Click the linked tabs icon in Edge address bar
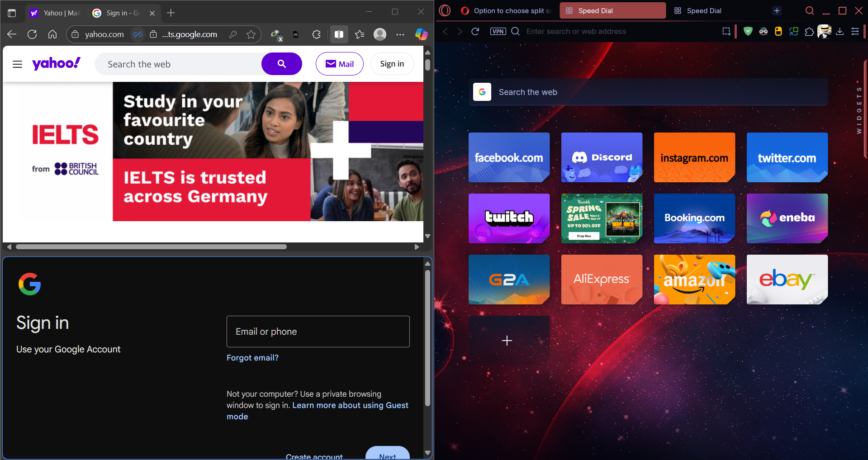The image size is (868, 460). 138,34
